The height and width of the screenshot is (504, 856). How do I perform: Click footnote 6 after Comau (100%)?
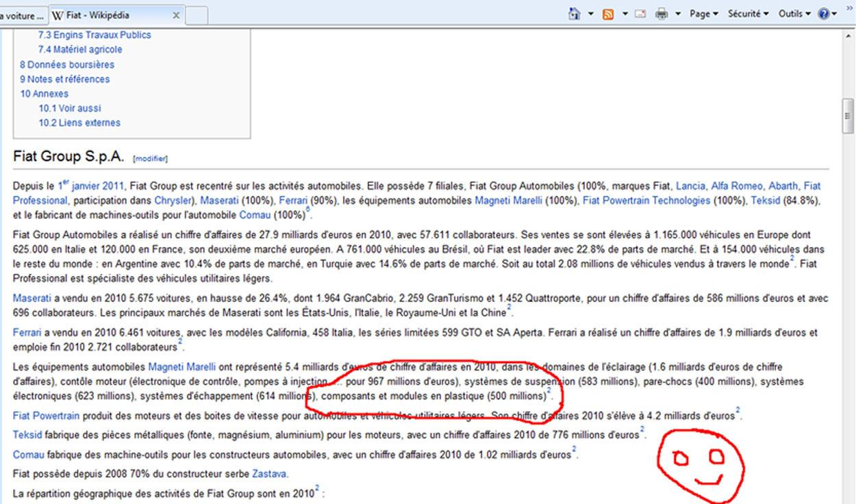click(x=308, y=212)
